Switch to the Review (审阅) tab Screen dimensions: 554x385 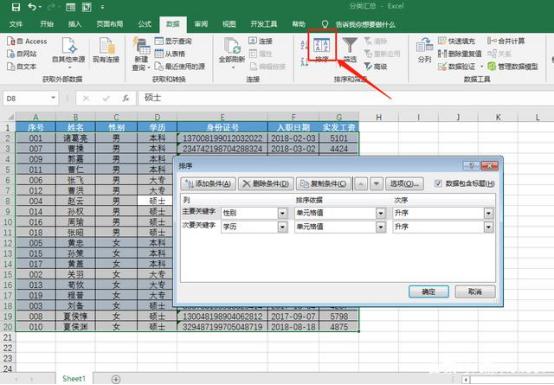[201, 24]
